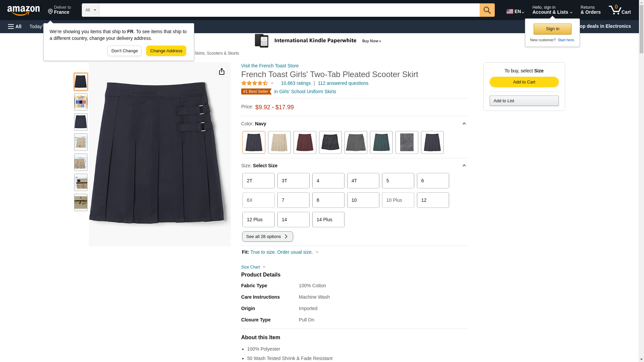Select size 8

point(328,200)
